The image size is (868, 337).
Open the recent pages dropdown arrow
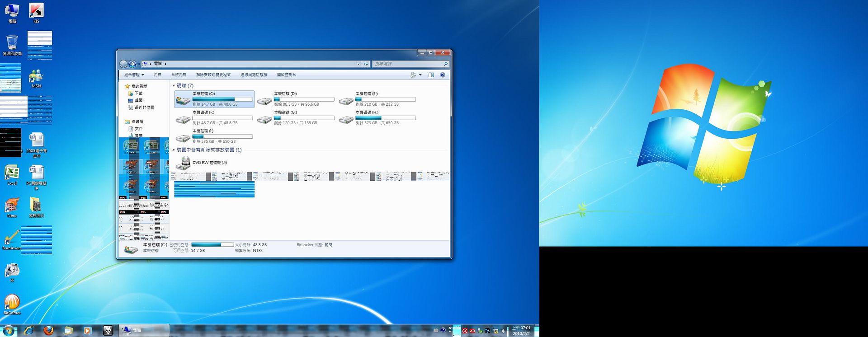coord(138,64)
